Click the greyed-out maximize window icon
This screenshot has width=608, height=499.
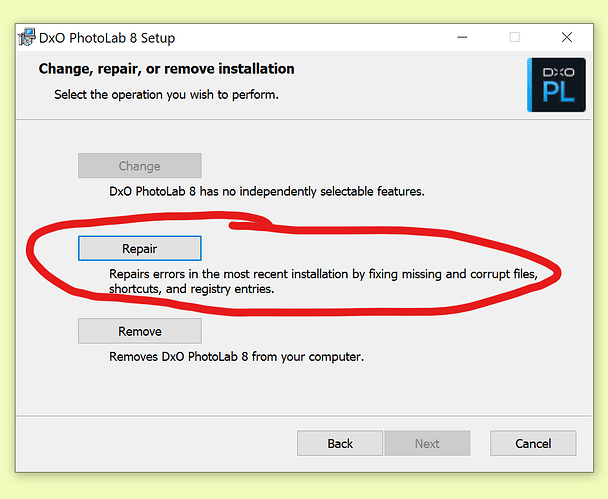click(x=515, y=37)
